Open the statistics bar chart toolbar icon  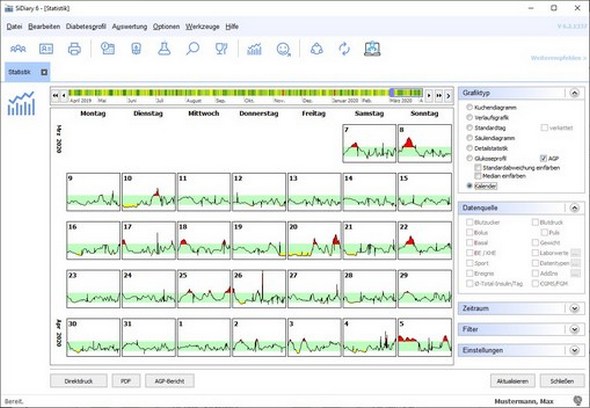[254, 49]
